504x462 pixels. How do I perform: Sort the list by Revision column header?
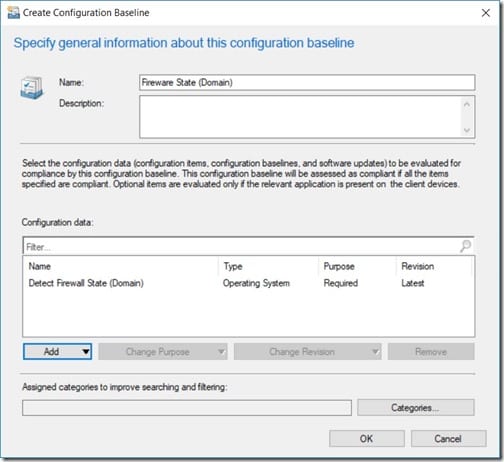(x=434, y=266)
